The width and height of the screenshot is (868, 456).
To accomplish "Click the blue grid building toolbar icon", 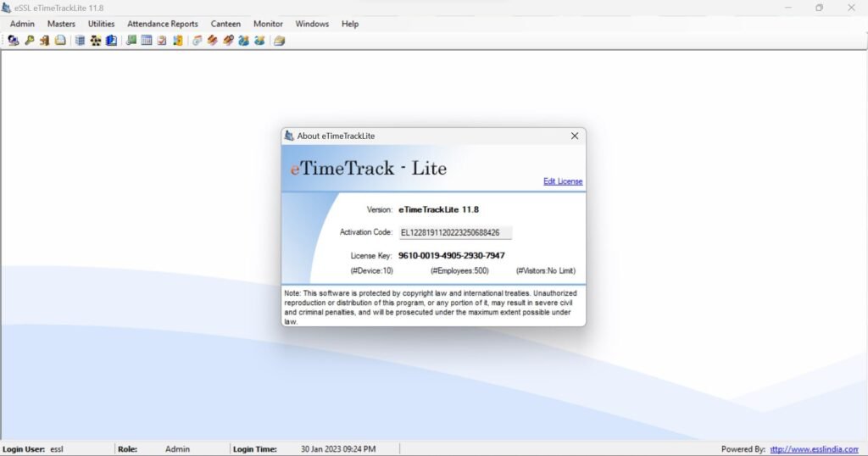I will click(81, 41).
